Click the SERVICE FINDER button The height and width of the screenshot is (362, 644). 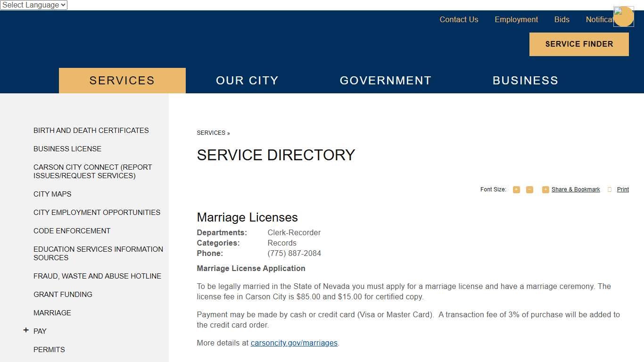pyautogui.click(x=578, y=44)
